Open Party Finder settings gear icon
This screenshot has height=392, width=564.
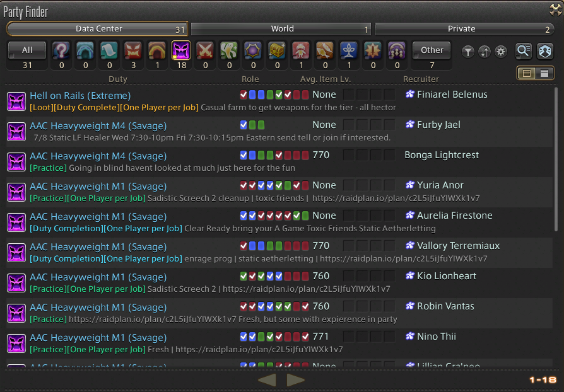click(501, 52)
